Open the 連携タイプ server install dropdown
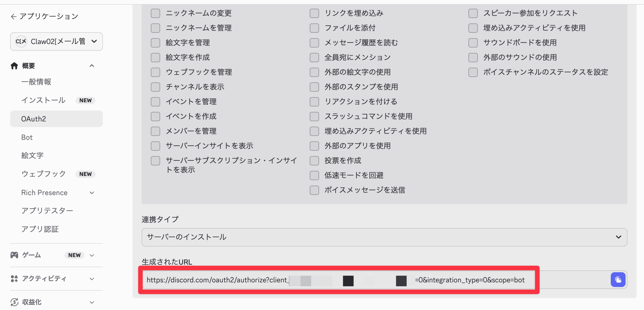The width and height of the screenshot is (644, 310). pos(384,237)
